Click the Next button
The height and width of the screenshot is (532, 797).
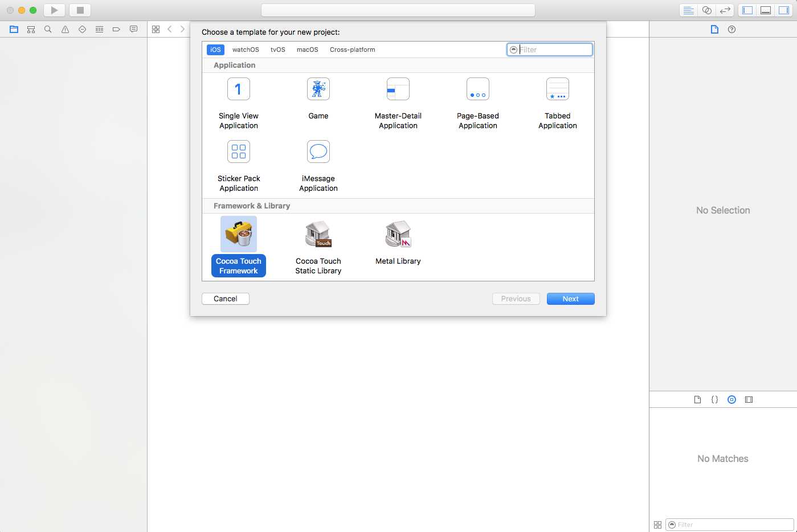tap(571, 298)
